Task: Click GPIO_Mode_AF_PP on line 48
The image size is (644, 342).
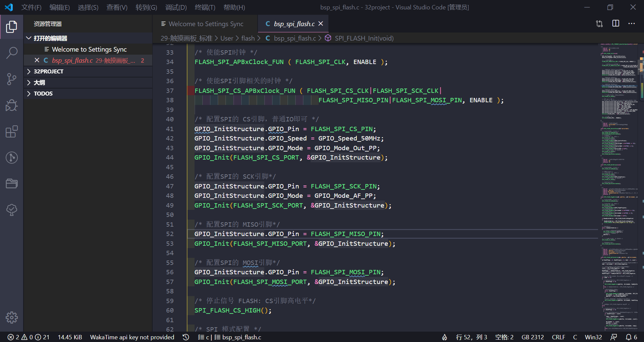Action: pyautogui.click(x=343, y=195)
